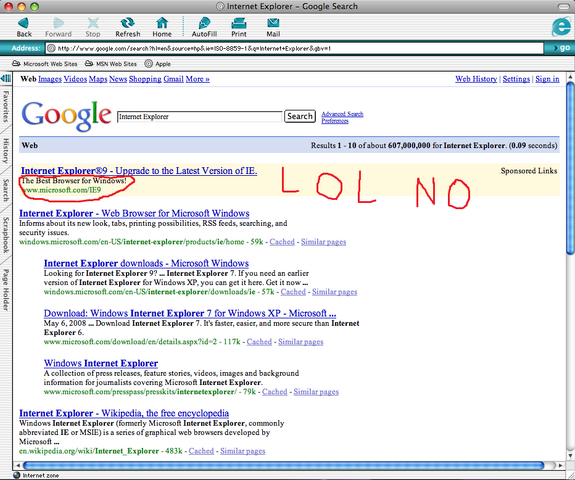Open Similar pages for the 59k result
Image resolution: width=575 pixels, height=480 pixels.
(323, 242)
